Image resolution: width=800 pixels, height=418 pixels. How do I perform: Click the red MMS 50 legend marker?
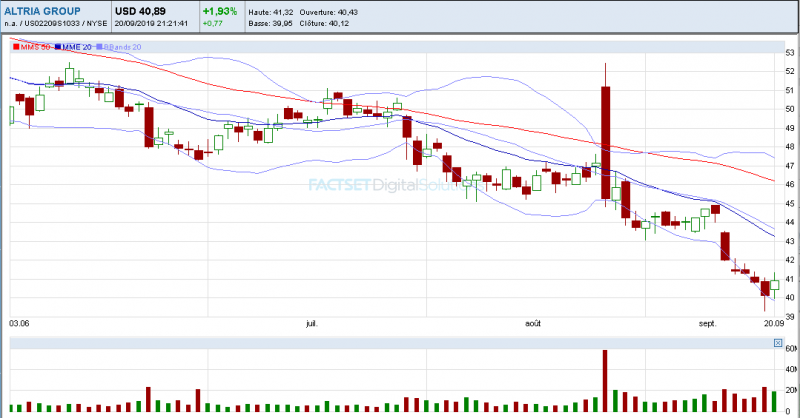tap(15, 47)
